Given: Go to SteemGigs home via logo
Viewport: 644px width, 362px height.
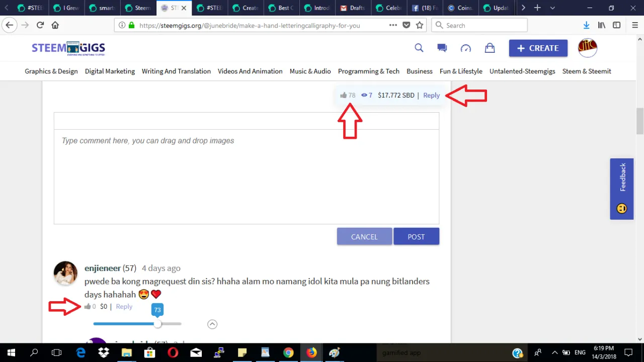Looking at the screenshot, I should pos(68,48).
